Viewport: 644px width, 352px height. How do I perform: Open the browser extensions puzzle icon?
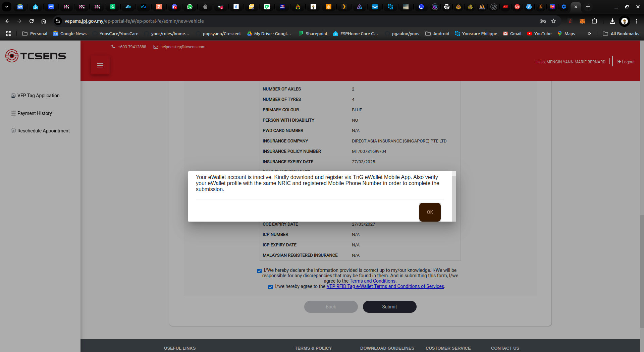coord(594,21)
